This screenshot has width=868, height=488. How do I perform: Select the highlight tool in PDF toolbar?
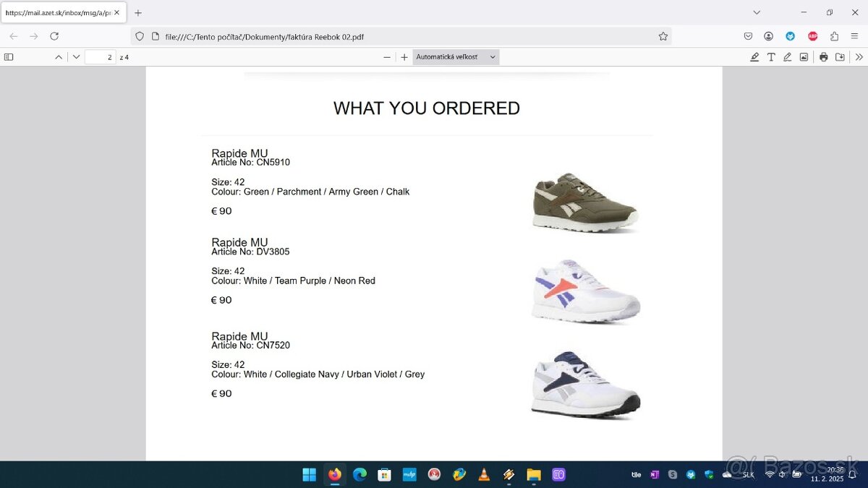pyautogui.click(x=754, y=57)
